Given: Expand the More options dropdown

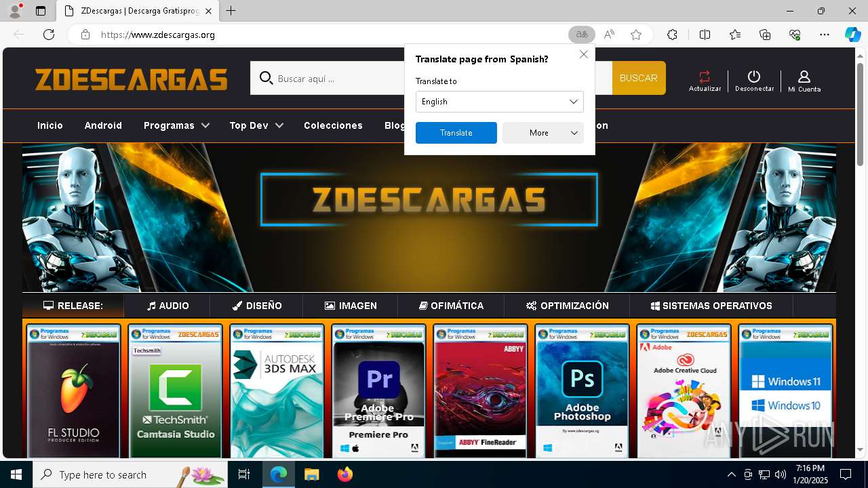Looking at the screenshot, I should (542, 133).
